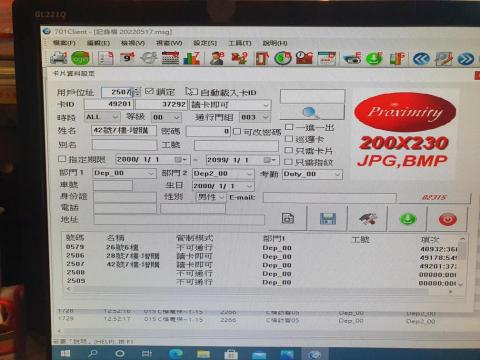Viewport: 480px width, 360px height.
Task: Open the 時段 ALL dropdown
Action: click(x=102, y=117)
